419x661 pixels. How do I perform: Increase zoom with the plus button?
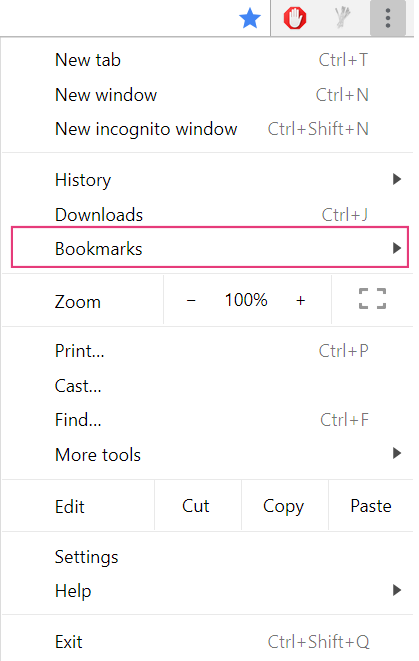click(x=300, y=300)
